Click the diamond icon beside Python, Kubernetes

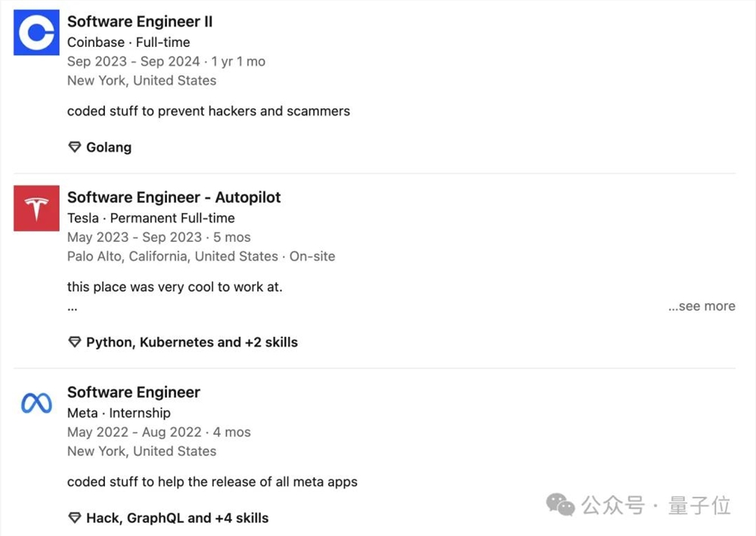click(74, 342)
